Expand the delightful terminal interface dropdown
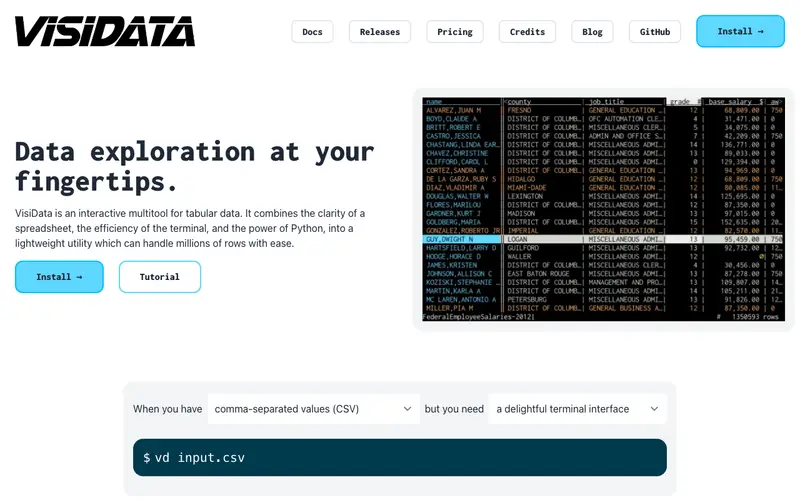 click(578, 409)
